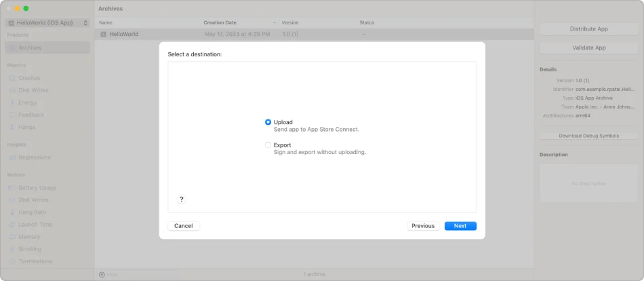
Task: Click the May 17, 2023 creation date cell
Action: (237, 35)
